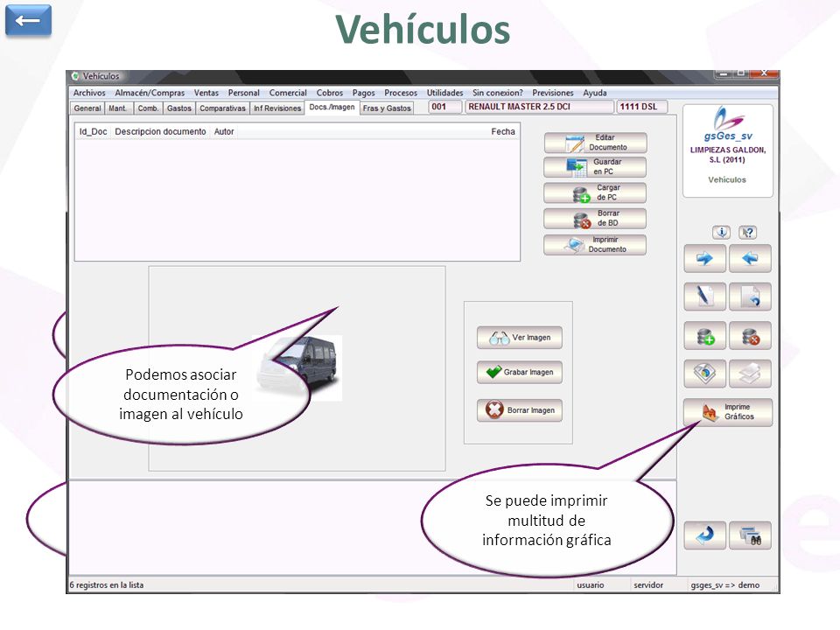Click the Borrar de BD button

point(595,218)
